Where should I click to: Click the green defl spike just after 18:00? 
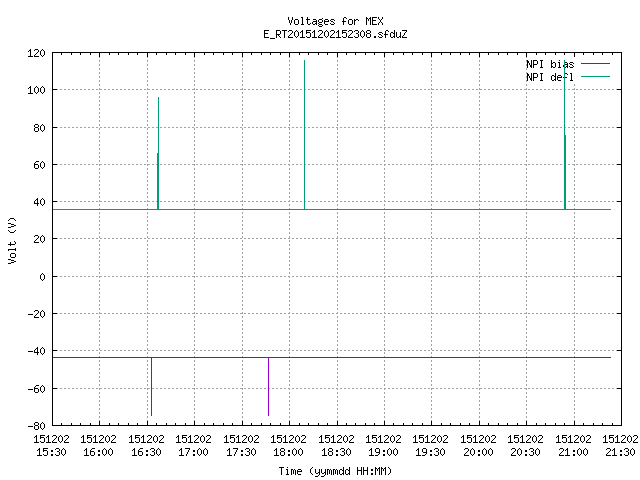pos(304,135)
